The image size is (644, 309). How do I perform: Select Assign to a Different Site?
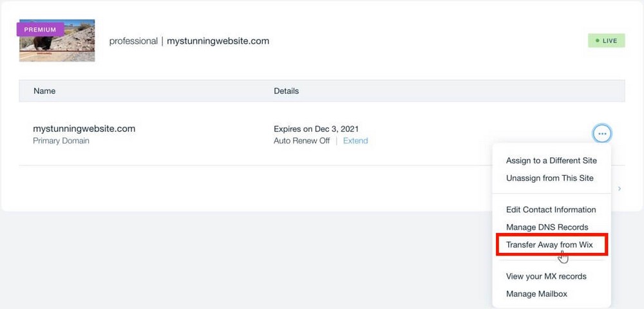point(551,160)
